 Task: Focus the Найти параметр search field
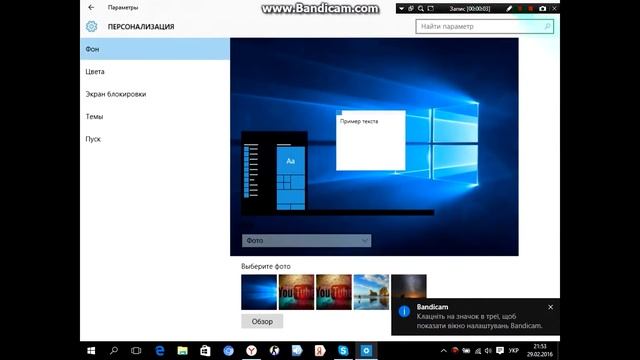(x=484, y=27)
